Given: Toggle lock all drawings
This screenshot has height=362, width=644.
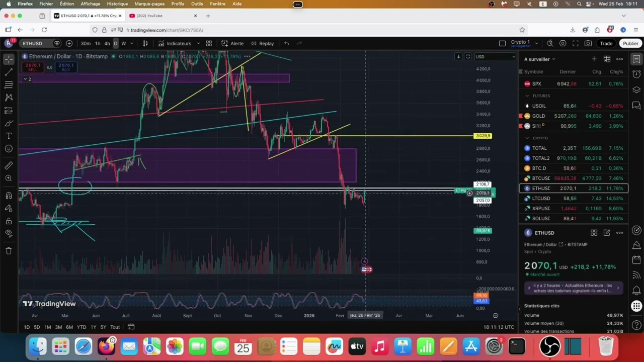Looking at the screenshot, I should coord(9,221).
